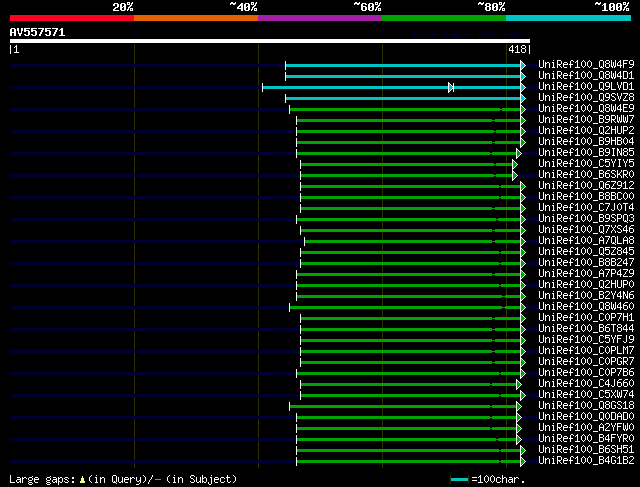Viewport: 640px width, 487px height.
Task: Click the UniRef100_C0PGR7 label
Action: (586, 362)
